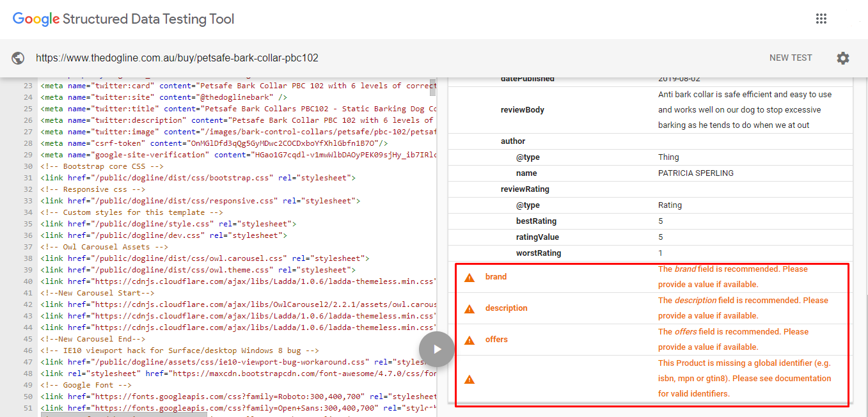Click the author property label
868x417 pixels.
click(513, 141)
